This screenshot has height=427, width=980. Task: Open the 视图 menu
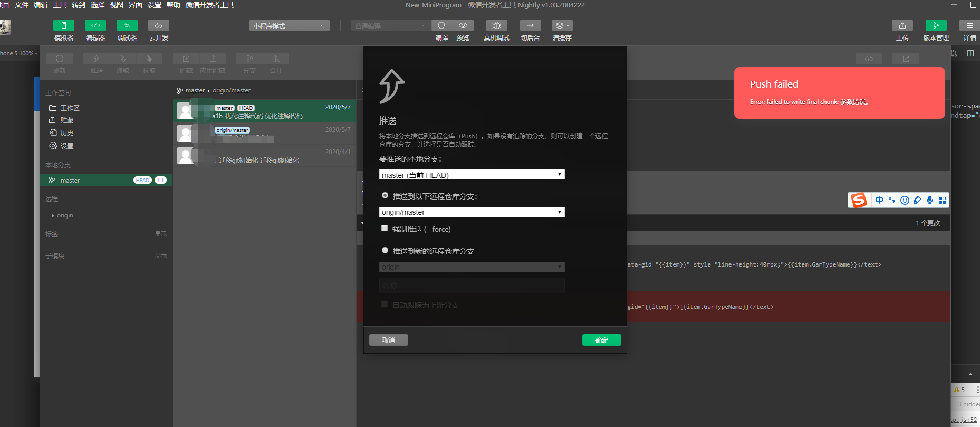[117, 5]
